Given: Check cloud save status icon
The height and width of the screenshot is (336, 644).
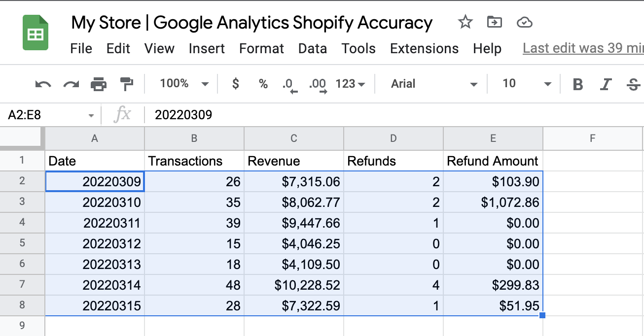Looking at the screenshot, I should (525, 22).
